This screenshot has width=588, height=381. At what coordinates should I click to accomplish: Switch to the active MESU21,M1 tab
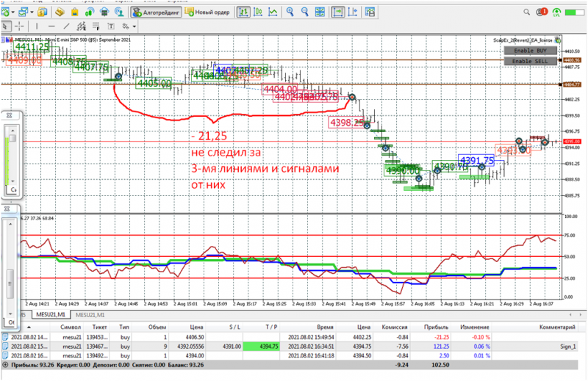pos(50,315)
